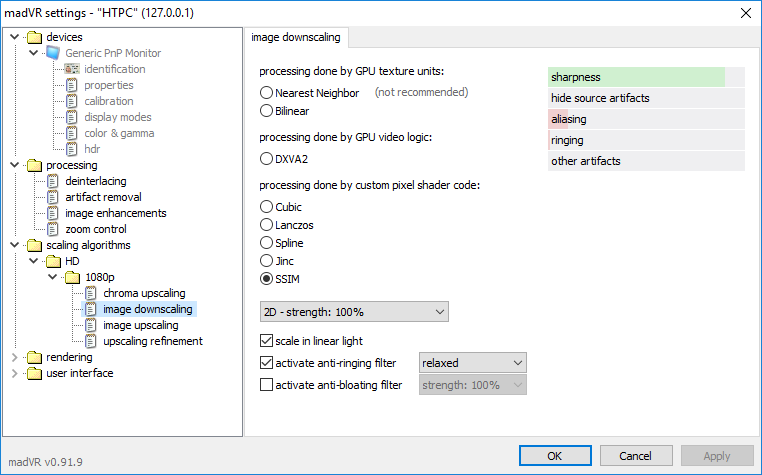Viewport: 762px width, 475px height.
Task: Click the Generic PnP Monitor icon
Action: click(x=53, y=53)
